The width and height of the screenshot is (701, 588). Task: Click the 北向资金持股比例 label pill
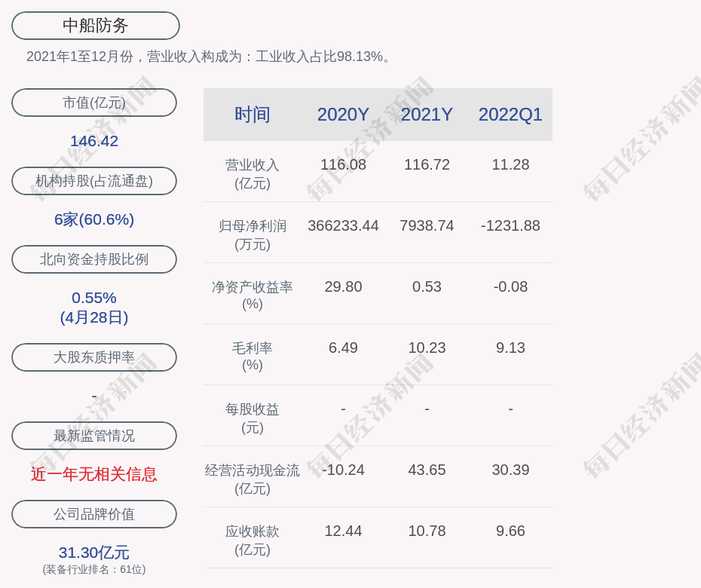click(x=94, y=259)
